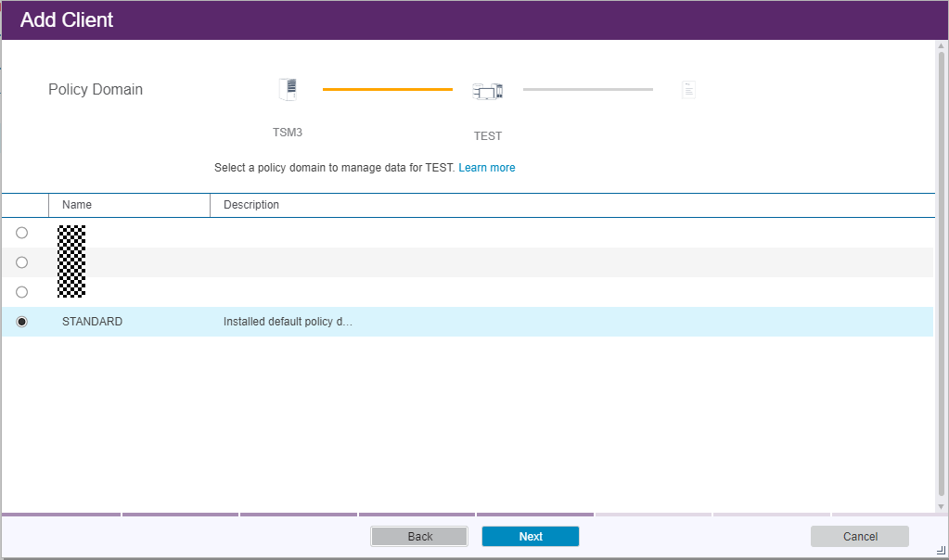Image resolution: width=949 pixels, height=560 pixels.
Task: Select the first policy domain radio button
Action: (22, 233)
